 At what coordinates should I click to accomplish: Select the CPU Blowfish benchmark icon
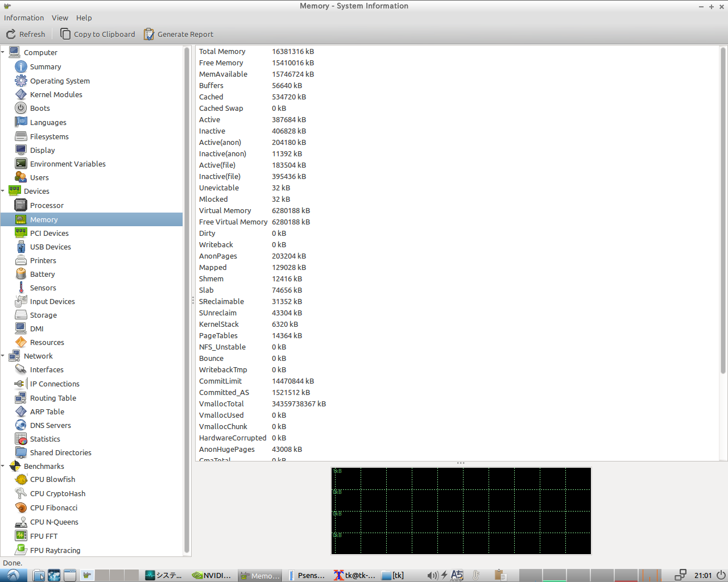coord(21,480)
